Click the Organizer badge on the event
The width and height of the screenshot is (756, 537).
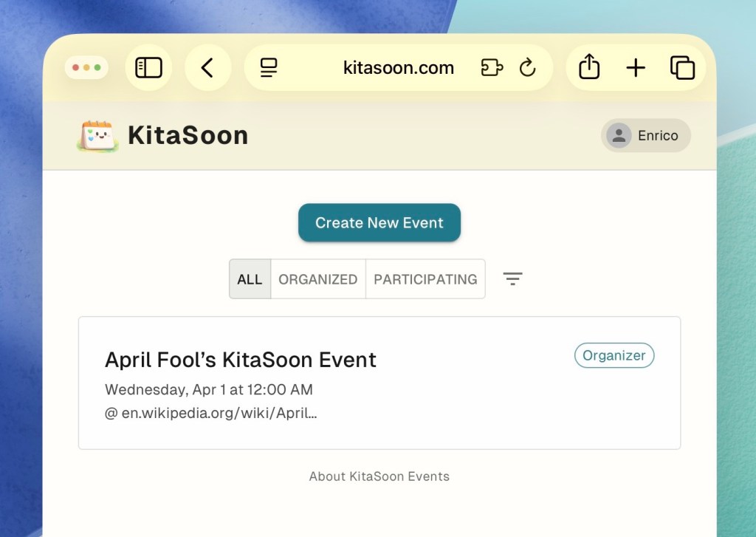click(x=614, y=355)
